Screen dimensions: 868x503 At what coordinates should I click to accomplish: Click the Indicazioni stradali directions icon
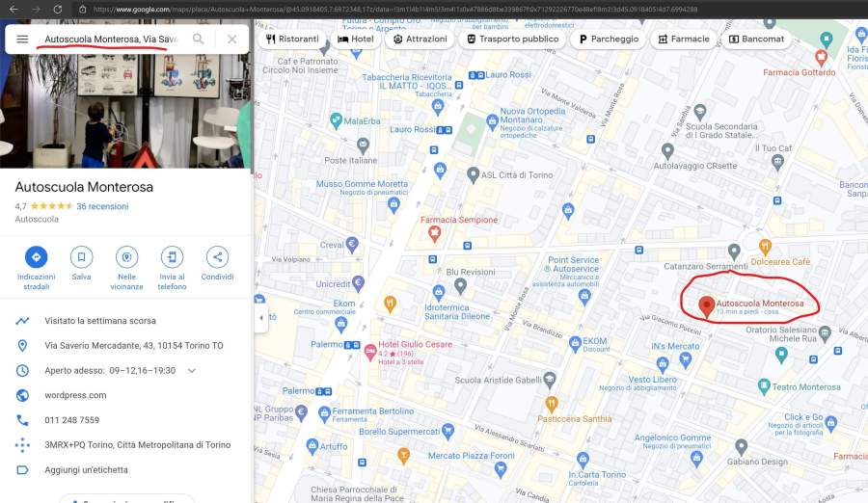[x=36, y=257]
